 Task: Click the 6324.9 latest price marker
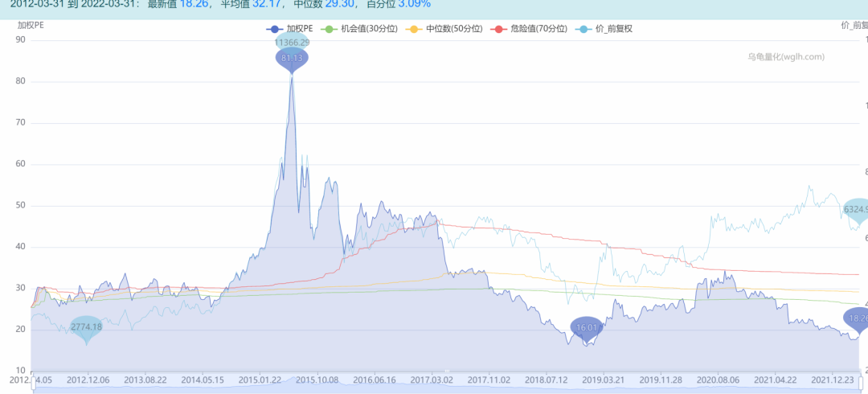tap(856, 210)
